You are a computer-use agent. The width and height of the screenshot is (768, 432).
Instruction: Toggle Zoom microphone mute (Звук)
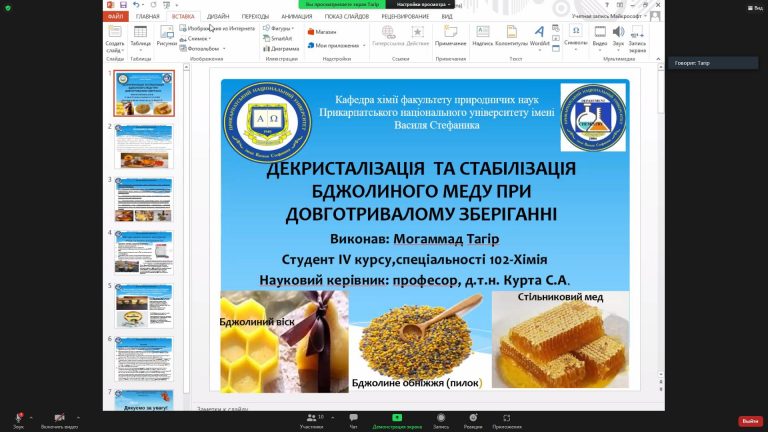click(x=19, y=421)
